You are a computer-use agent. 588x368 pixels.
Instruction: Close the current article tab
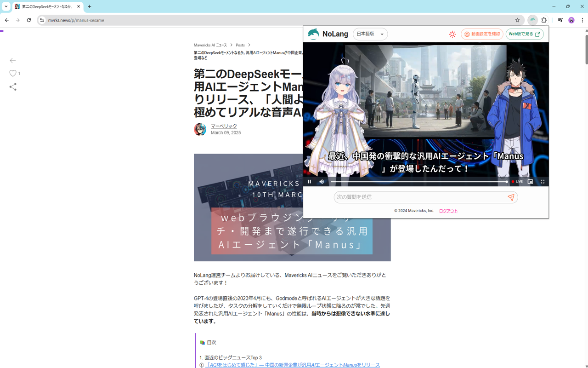pyautogui.click(x=79, y=6)
